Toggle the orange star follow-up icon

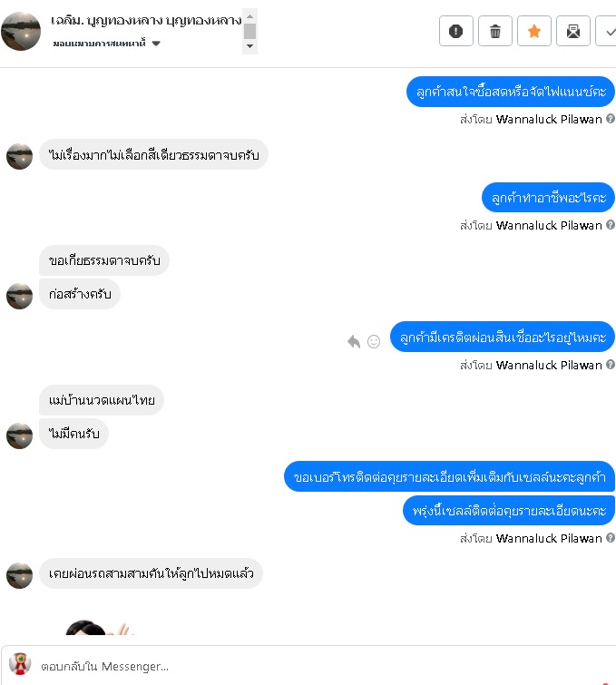click(533, 31)
